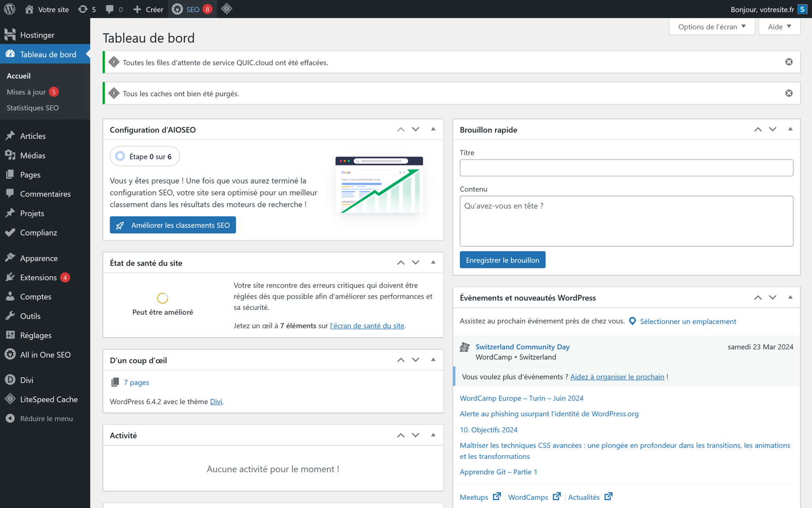The width and height of the screenshot is (812, 508).
Task: Click the Étape 0 sur 6 progress indicator
Action: [145, 156]
